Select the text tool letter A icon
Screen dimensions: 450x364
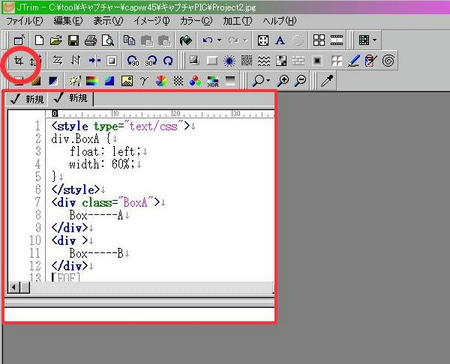[280, 40]
